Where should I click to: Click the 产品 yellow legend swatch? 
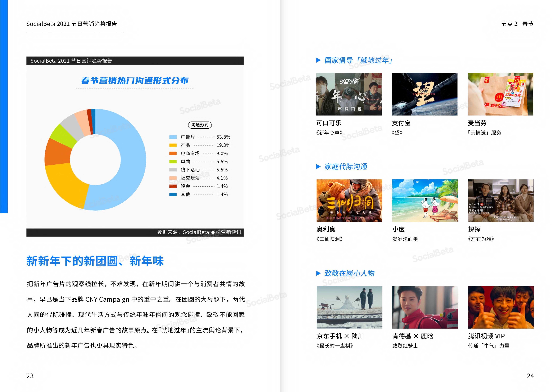pyautogui.click(x=173, y=145)
